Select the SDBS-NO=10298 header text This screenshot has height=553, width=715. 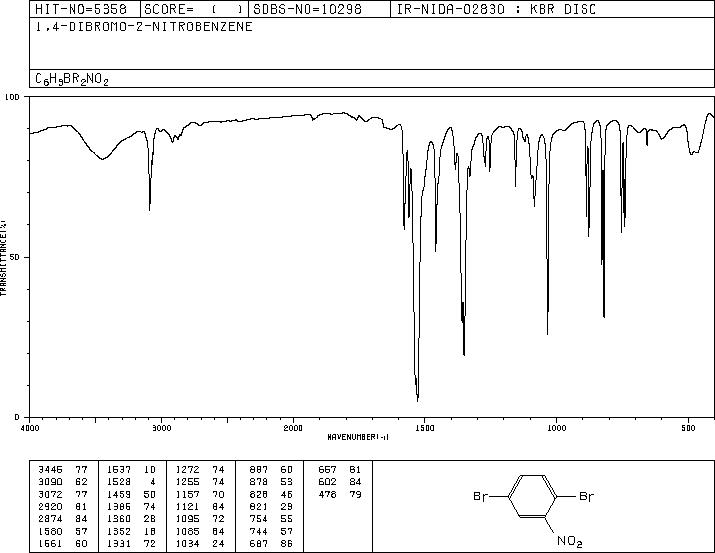tap(307, 9)
